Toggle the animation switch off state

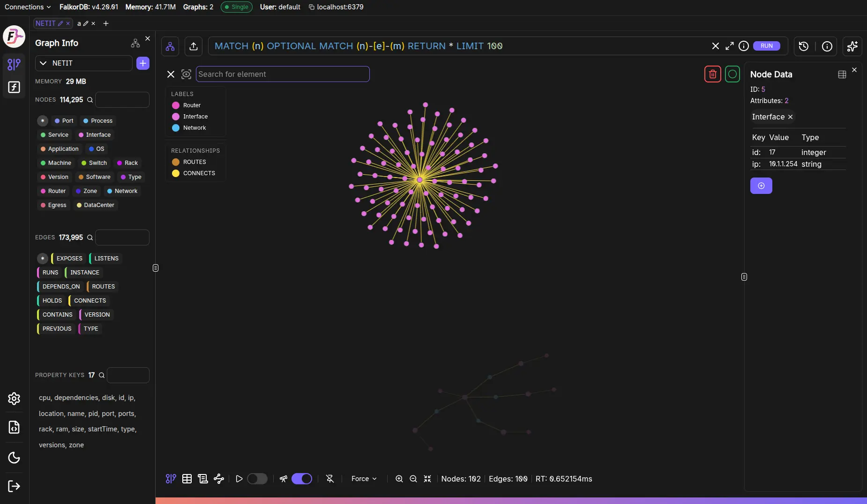point(257,479)
